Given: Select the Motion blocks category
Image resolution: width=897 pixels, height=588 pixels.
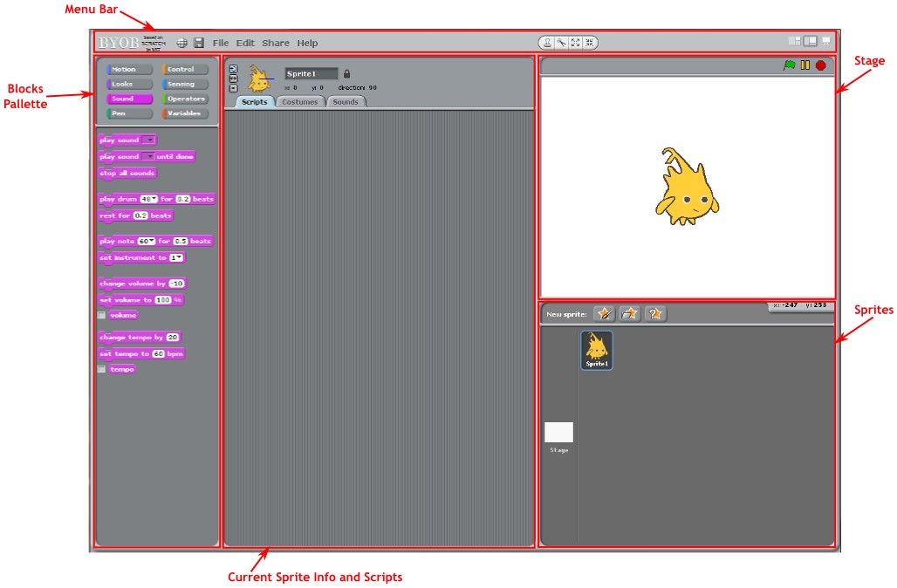Looking at the screenshot, I should click(129, 70).
